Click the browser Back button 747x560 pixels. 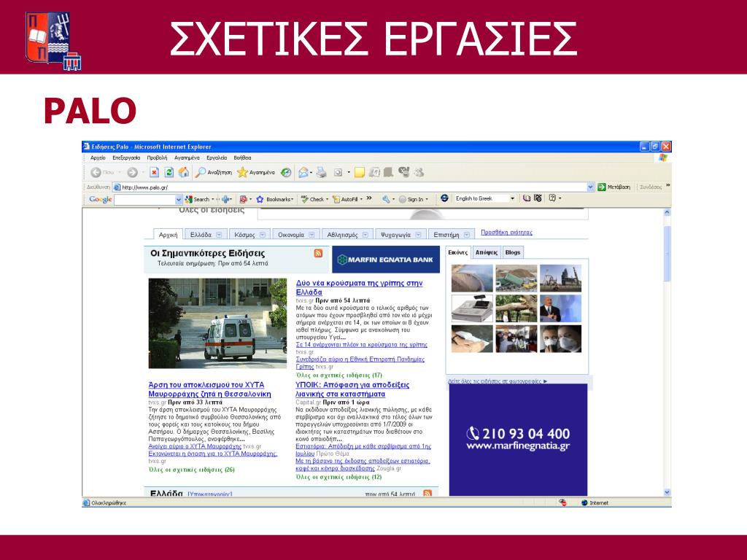tap(102, 172)
